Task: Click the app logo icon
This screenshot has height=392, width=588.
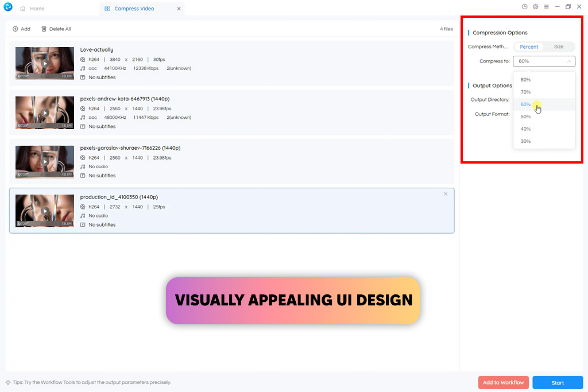Action: [8, 7]
